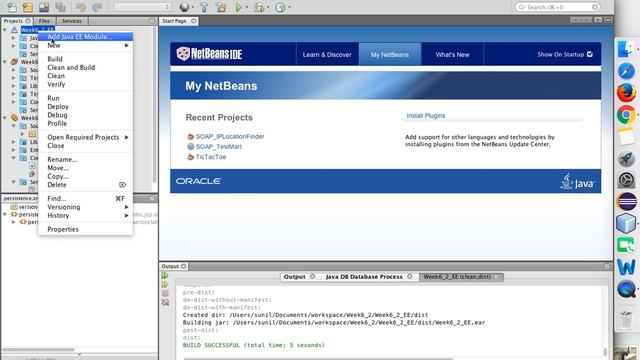The width and height of the screenshot is (640, 360).
Task: Open the Learn & Discover tab
Action: tap(327, 54)
